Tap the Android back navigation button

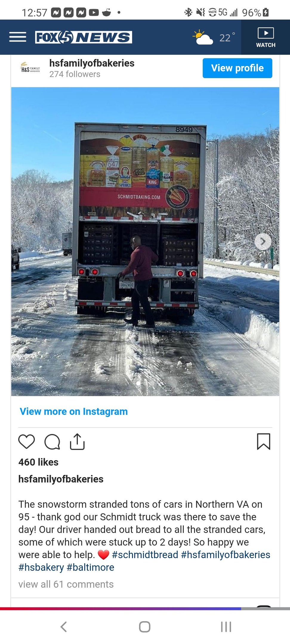64,627
